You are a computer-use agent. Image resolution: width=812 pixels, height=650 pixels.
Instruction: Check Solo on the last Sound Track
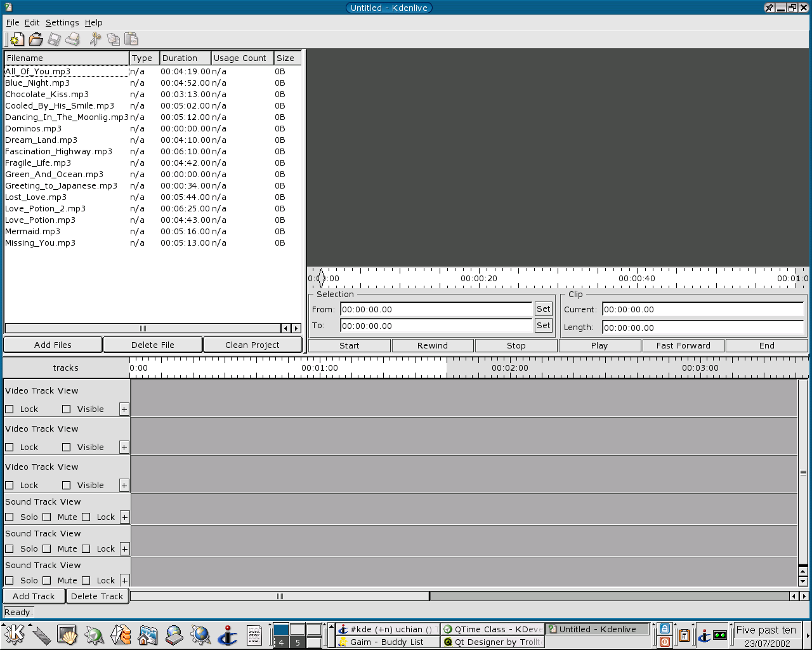(10, 581)
